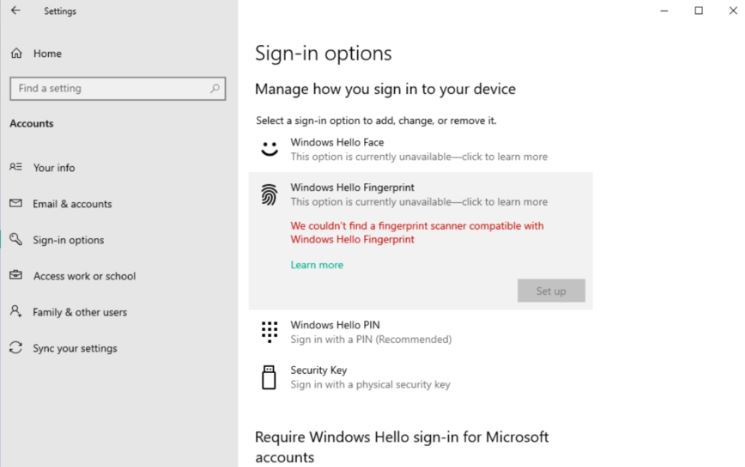Viewport: 745px width, 467px height.
Task: Click 'Select a sign-in option to add' instruction text
Action: 376,121
